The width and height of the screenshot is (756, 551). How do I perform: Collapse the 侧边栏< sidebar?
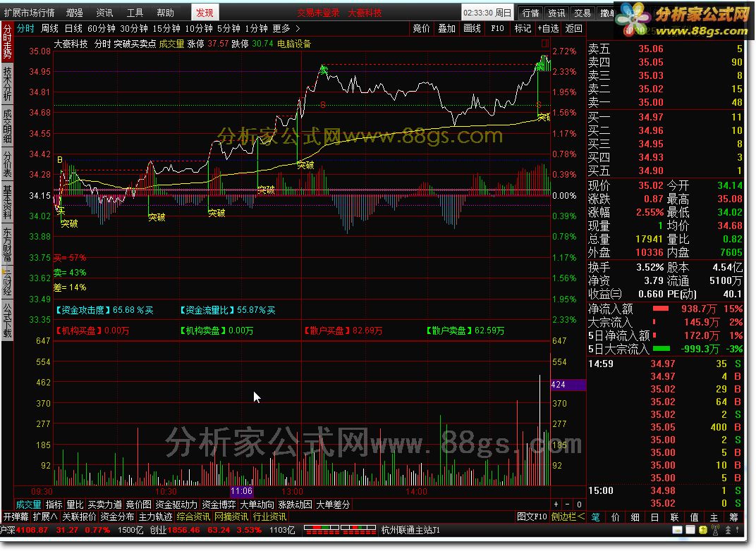coord(568,516)
